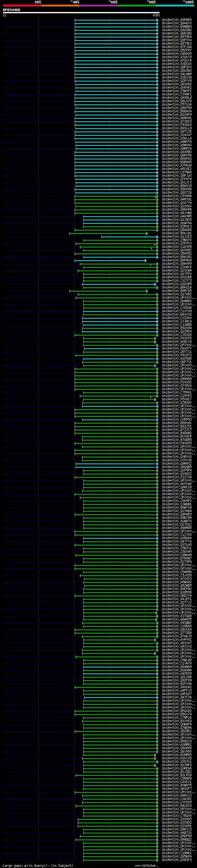This screenshot has width=197, height=868.
Task: Click hit name UniRef100_A4A3N5
Action: tap(176, 216)
